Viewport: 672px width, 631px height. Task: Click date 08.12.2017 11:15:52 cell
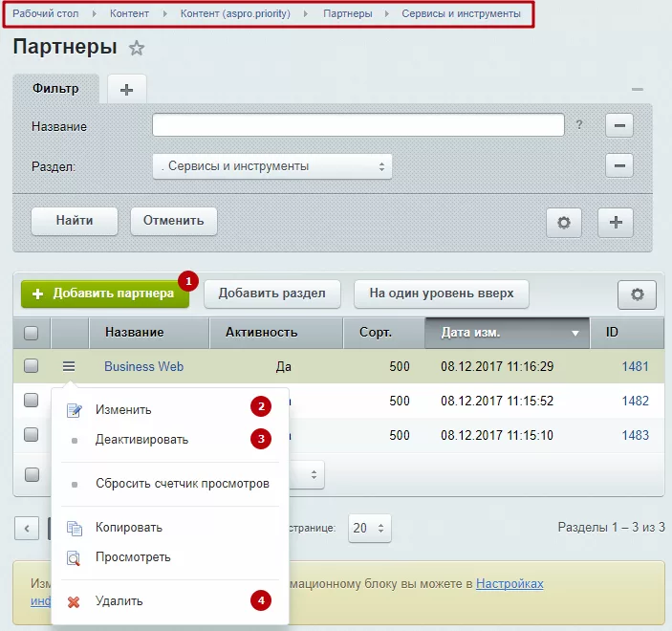[x=497, y=401]
